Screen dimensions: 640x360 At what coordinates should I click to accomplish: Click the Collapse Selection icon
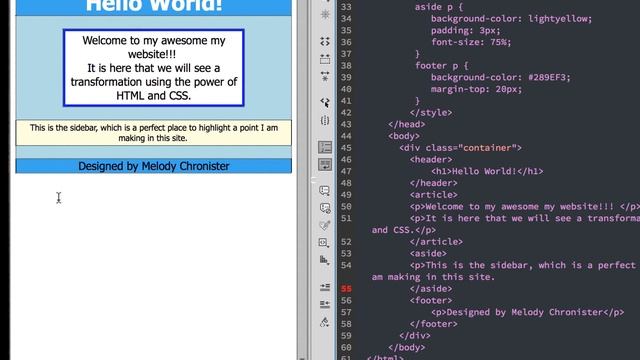(x=325, y=59)
